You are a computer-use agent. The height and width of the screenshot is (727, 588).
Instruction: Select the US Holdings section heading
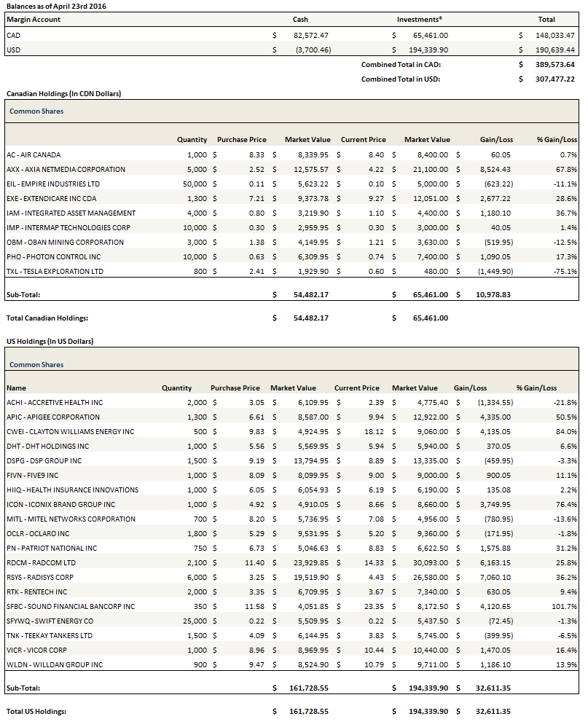[x=50, y=341]
